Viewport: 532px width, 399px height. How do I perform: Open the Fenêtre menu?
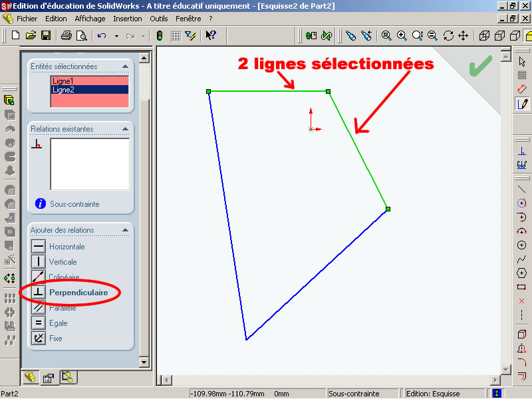(x=188, y=19)
